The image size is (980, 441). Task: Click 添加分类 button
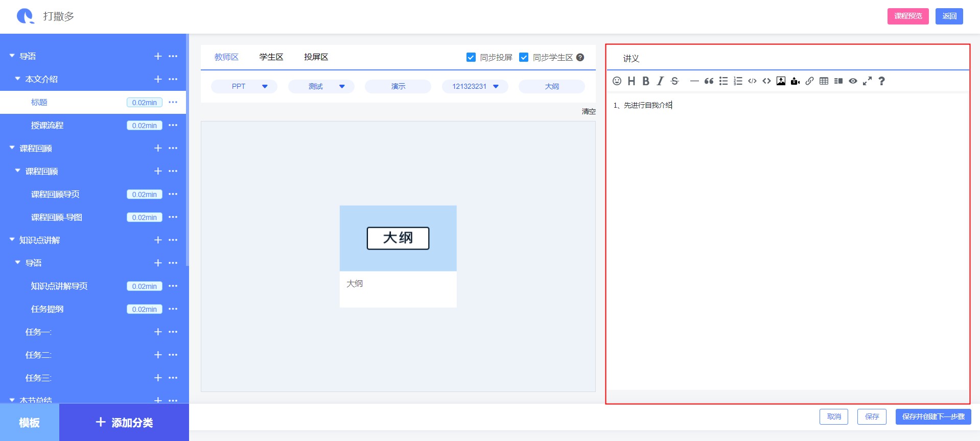[124, 423]
